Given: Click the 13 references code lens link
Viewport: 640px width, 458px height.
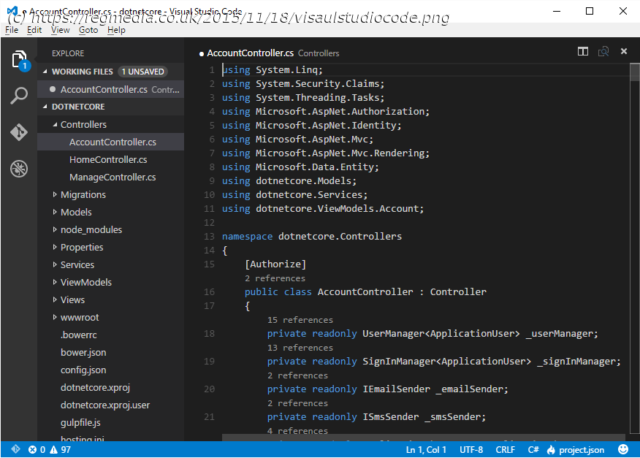Looking at the screenshot, I should coord(300,347).
